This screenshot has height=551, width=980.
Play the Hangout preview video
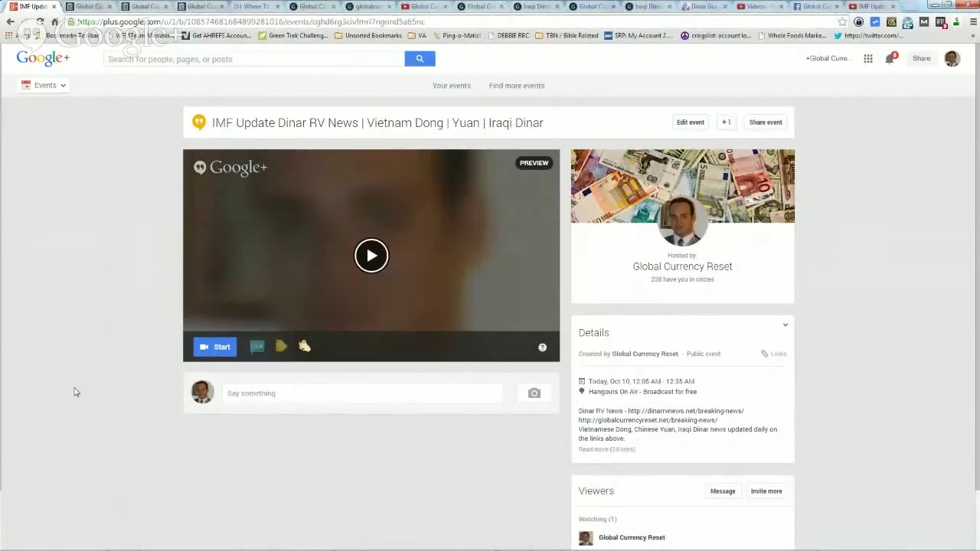click(371, 256)
